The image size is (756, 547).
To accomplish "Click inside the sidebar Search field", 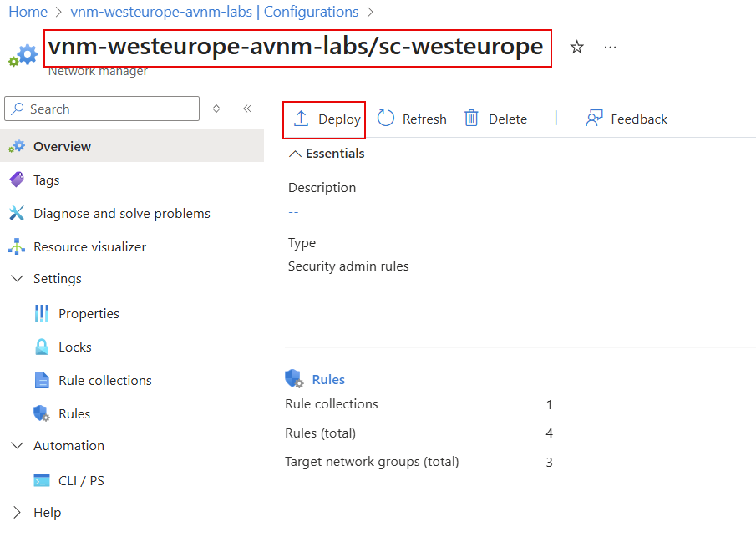I will pos(100,109).
